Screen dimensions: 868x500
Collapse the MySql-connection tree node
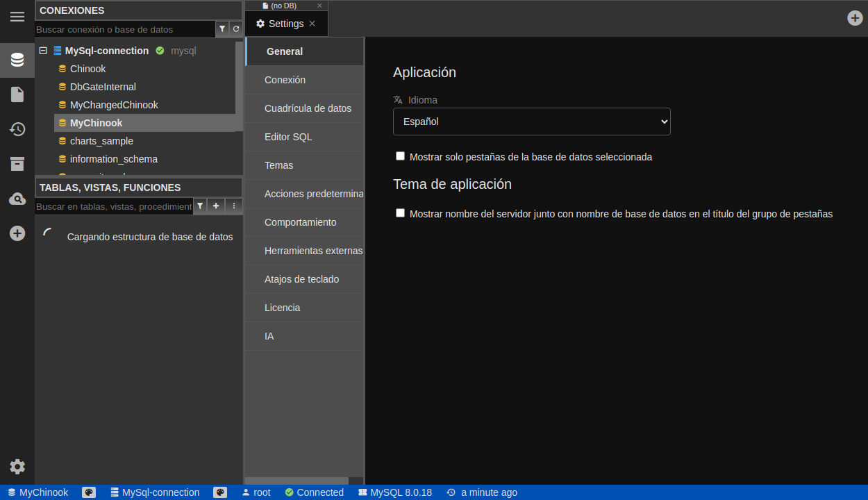[x=43, y=51]
